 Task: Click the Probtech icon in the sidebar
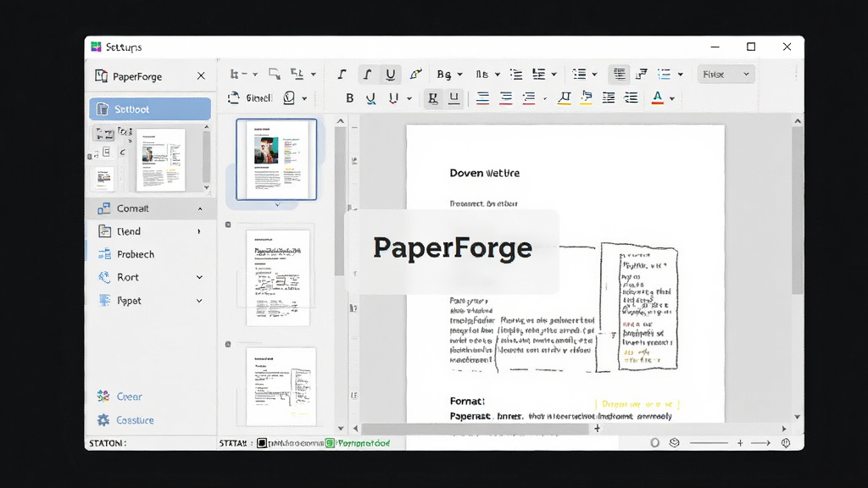tap(104, 254)
